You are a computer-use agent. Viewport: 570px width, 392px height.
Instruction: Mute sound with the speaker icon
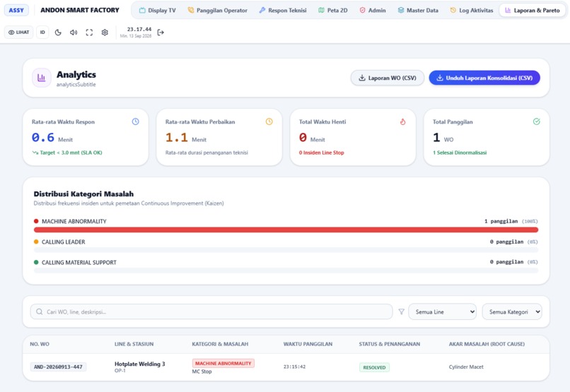74,32
